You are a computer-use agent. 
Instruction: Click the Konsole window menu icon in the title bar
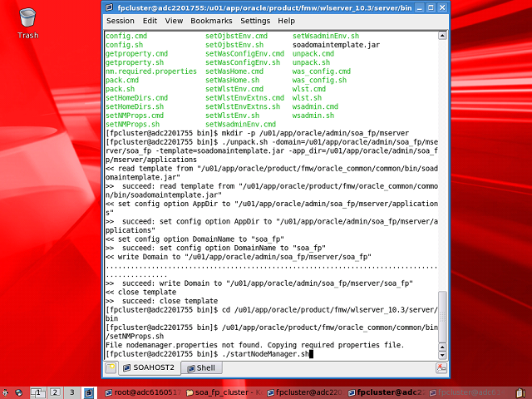(109, 7)
